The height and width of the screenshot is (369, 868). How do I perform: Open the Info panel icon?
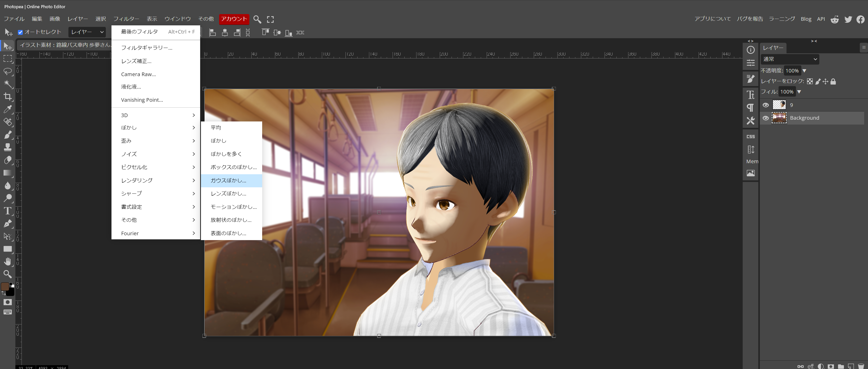(750, 50)
